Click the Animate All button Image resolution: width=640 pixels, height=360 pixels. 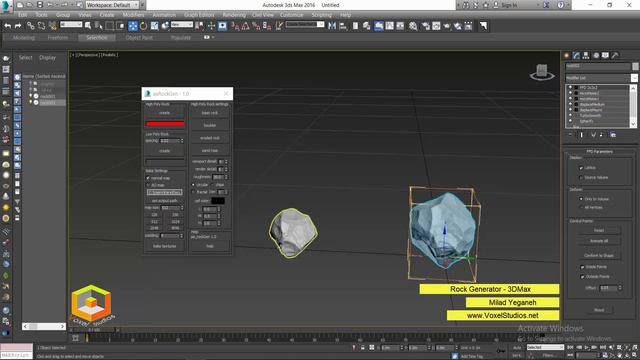pyautogui.click(x=599, y=241)
